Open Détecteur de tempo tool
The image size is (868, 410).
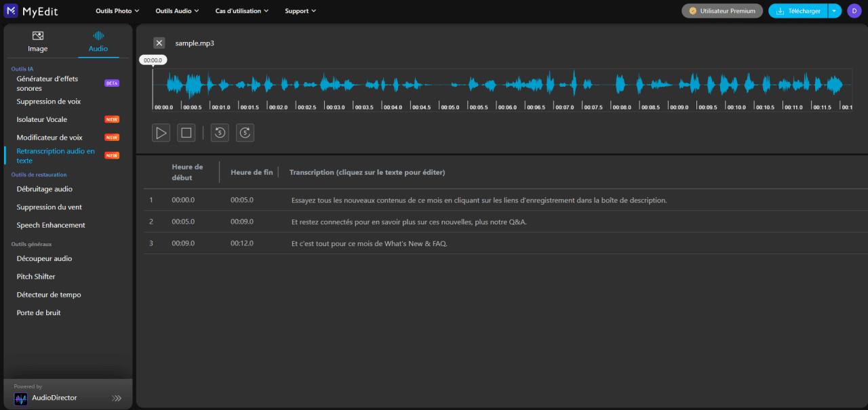pyautogui.click(x=49, y=295)
